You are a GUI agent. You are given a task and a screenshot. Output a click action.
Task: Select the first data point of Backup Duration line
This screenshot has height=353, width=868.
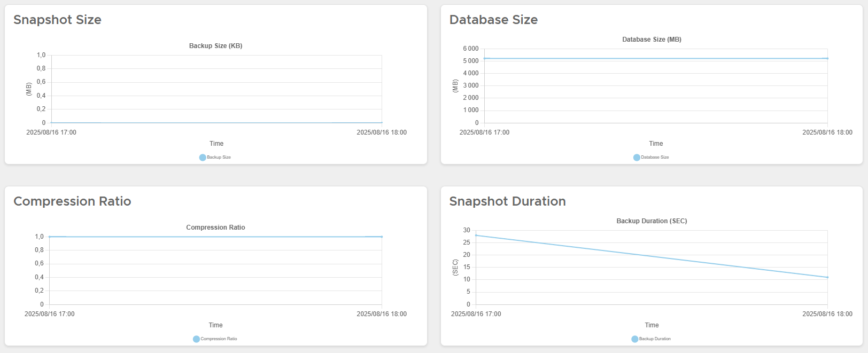(476, 236)
